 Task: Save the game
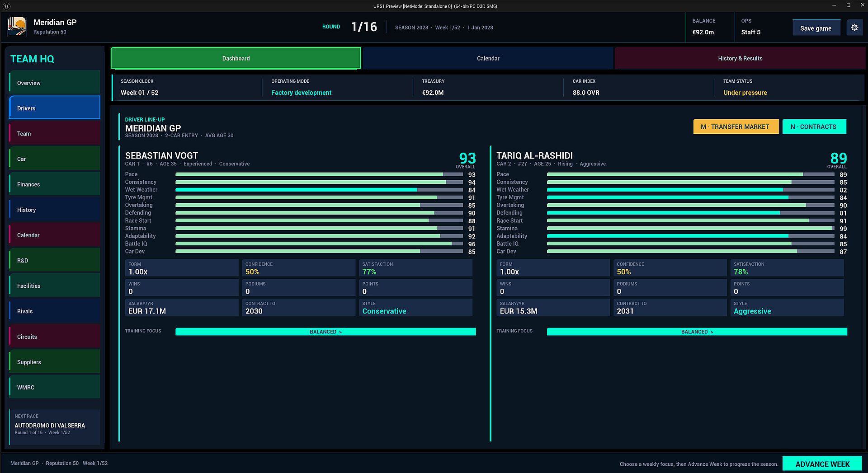pyautogui.click(x=816, y=28)
